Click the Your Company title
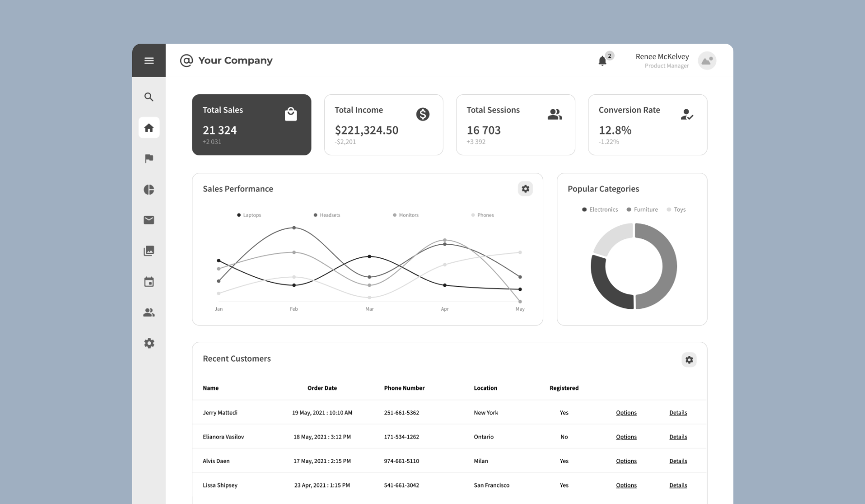This screenshot has width=865, height=504. pyautogui.click(x=235, y=60)
